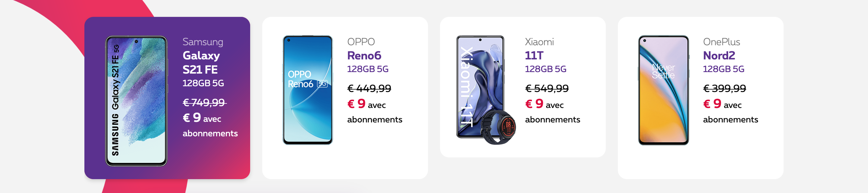Open the OPPO Reno6 phone image
Screen dimensions: 868x193
coord(308,90)
